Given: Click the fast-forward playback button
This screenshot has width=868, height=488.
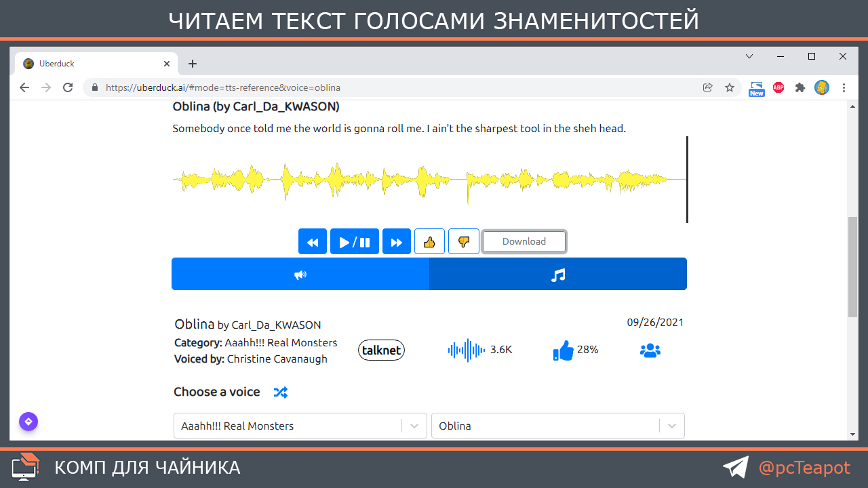Looking at the screenshot, I should click(x=397, y=241).
